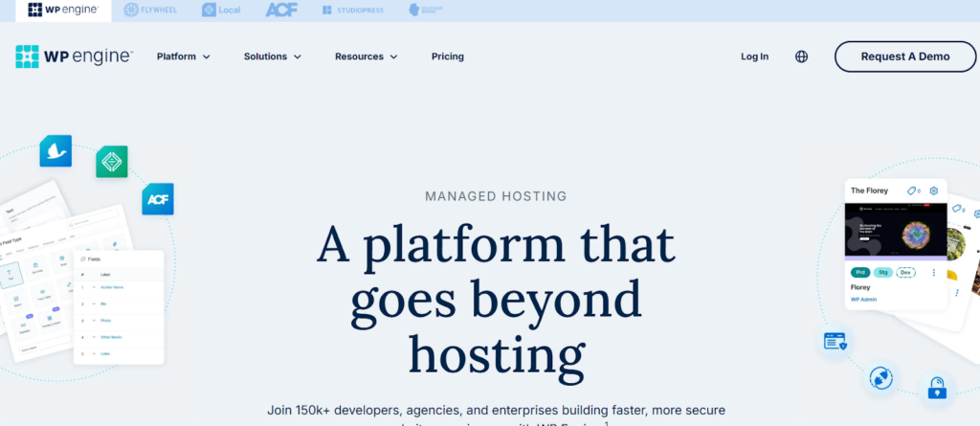Click the browser window shield icon
The width and height of the screenshot is (980, 426).
click(835, 341)
